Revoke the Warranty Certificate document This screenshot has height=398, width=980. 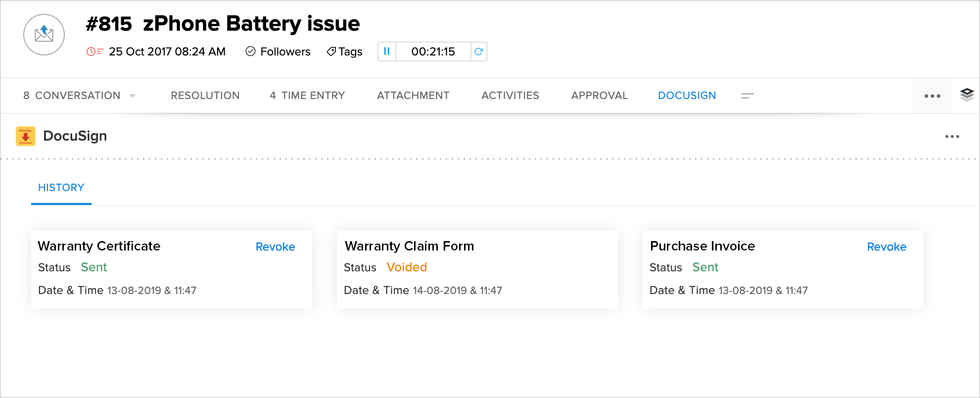[275, 247]
